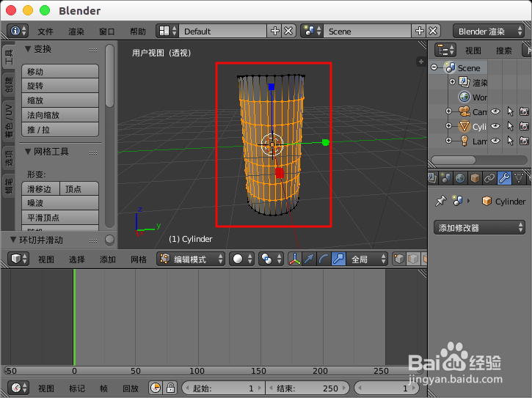Image resolution: width=532 pixels, height=398 pixels.
Task: Open the 文件 menu
Action: [x=45, y=32]
